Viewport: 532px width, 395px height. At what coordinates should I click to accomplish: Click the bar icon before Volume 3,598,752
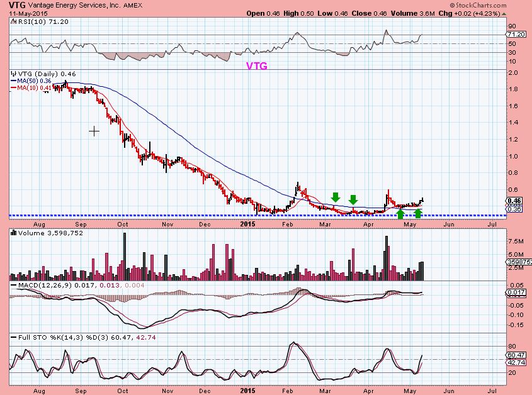(x=14, y=233)
